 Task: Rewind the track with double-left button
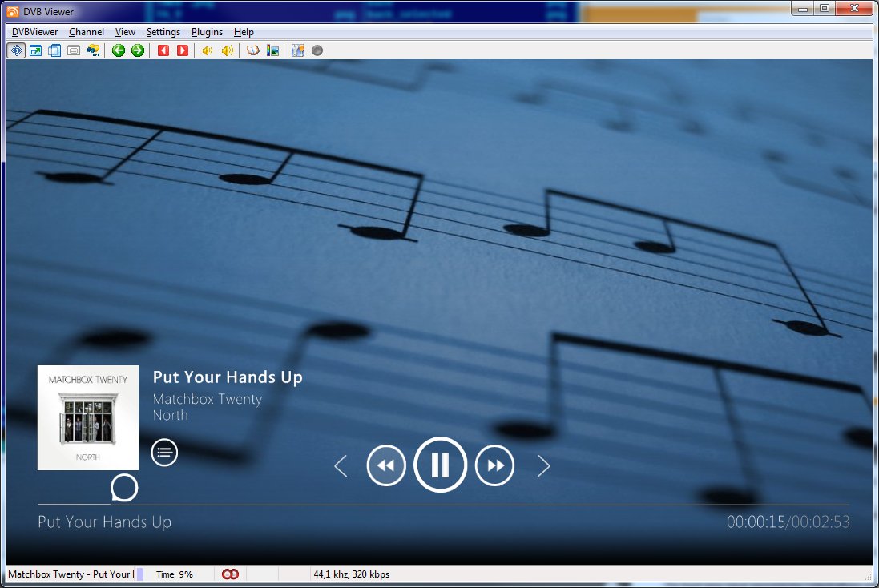pos(386,465)
